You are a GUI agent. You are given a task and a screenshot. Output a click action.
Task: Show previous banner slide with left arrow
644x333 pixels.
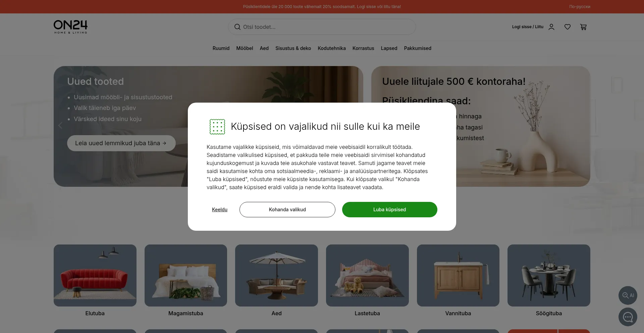pos(60,125)
